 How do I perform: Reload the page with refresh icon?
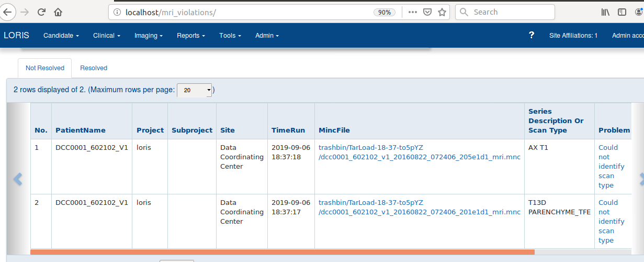pos(41,12)
